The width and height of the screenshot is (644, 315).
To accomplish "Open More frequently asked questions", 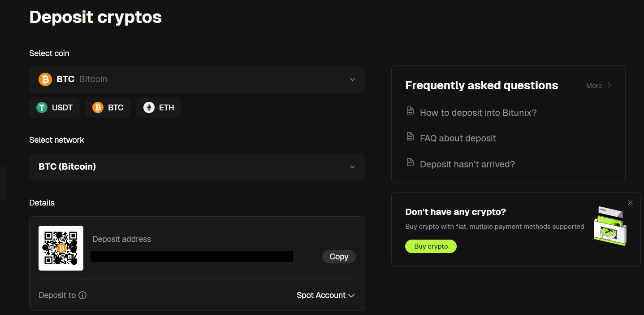I will coord(598,86).
